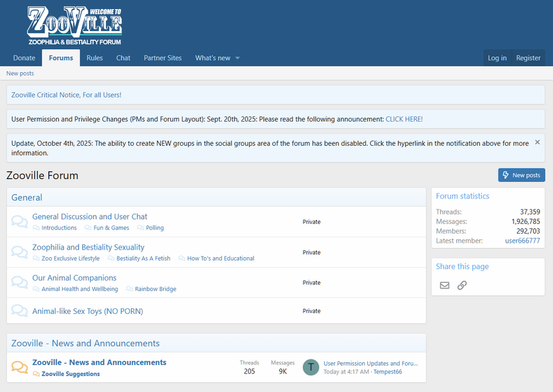The image size is (553, 392).
Task: Open the profile of the 'T' avatar
Action: pyautogui.click(x=310, y=367)
